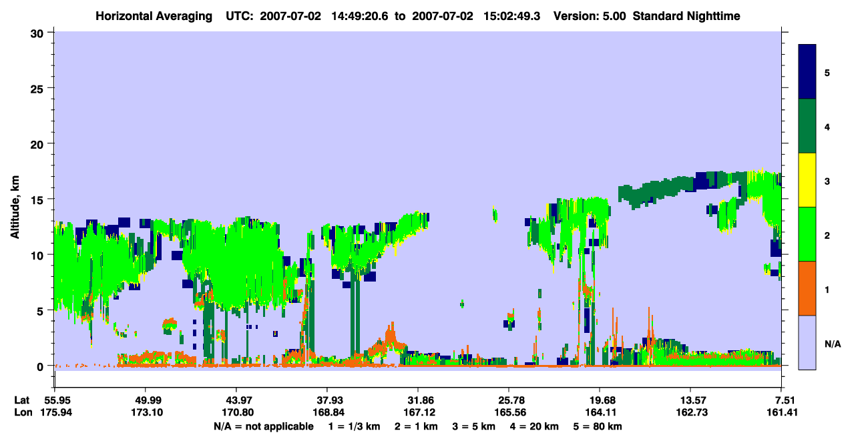Click the y-axis tick label 25
868x445 pixels.
point(39,88)
